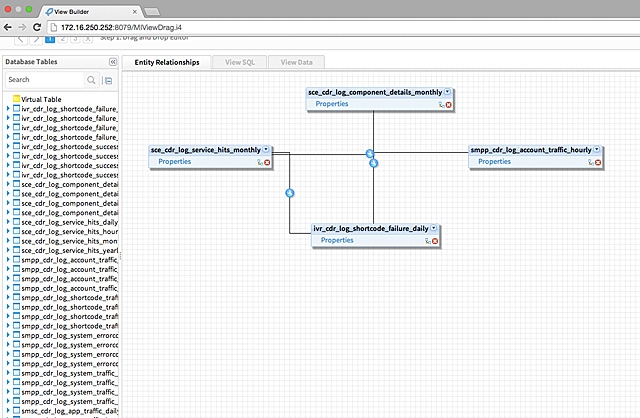Open dropdown on sce_cdr_log_component_details_monthly header
This screenshot has height=418, width=640.
[447, 91]
